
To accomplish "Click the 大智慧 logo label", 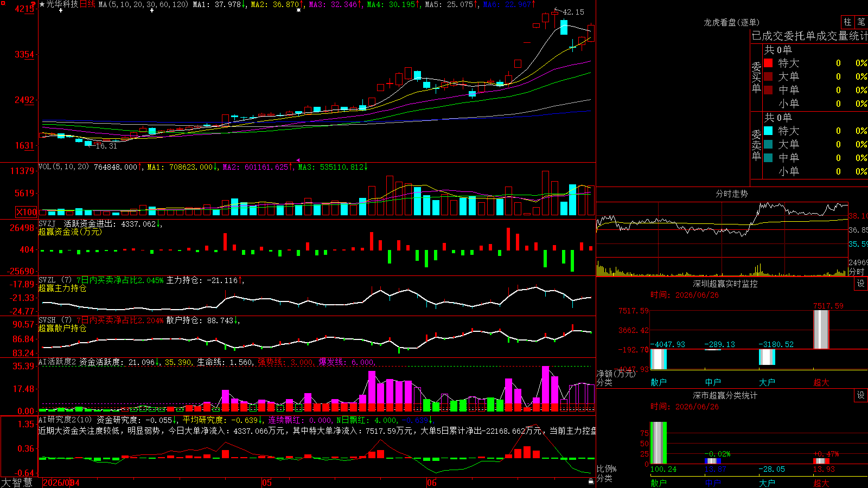I will [17, 483].
